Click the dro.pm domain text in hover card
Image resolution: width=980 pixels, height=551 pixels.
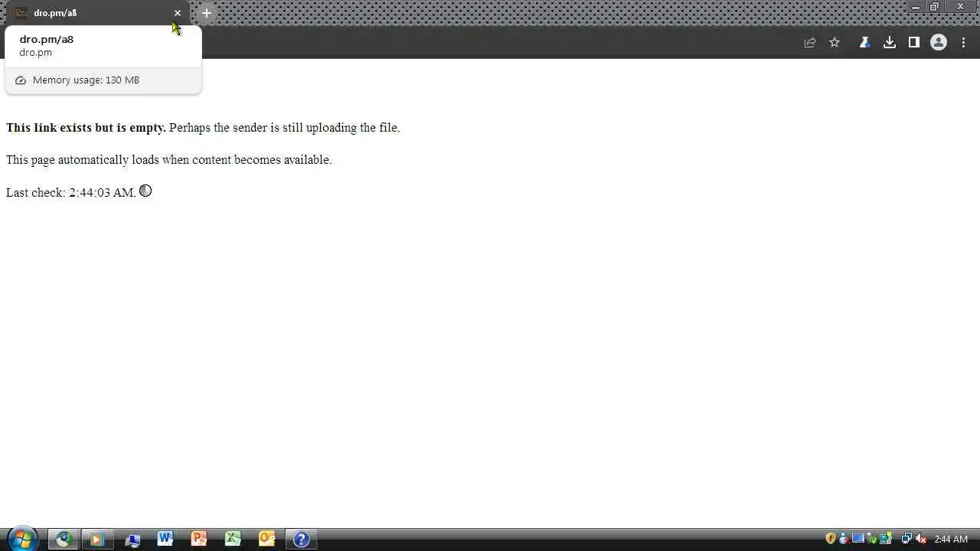pyautogui.click(x=36, y=53)
